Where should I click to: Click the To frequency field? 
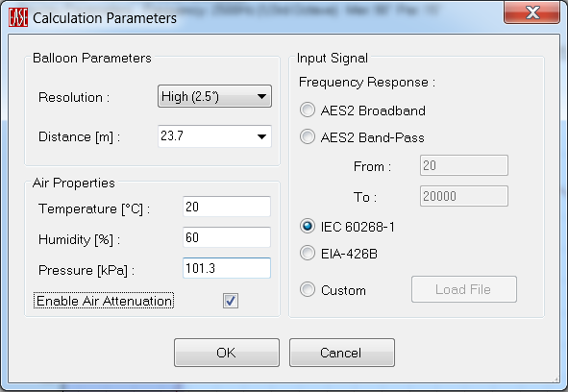coord(464,196)
